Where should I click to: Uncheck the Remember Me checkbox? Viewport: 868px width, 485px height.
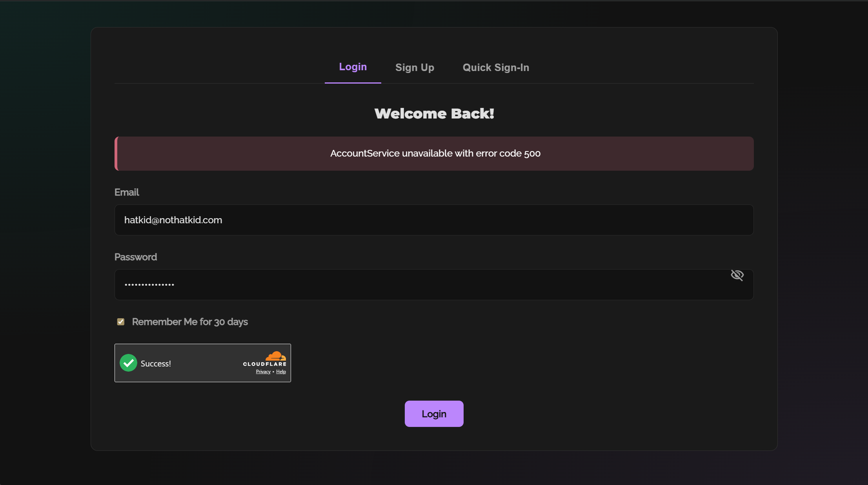click(121, 322)
